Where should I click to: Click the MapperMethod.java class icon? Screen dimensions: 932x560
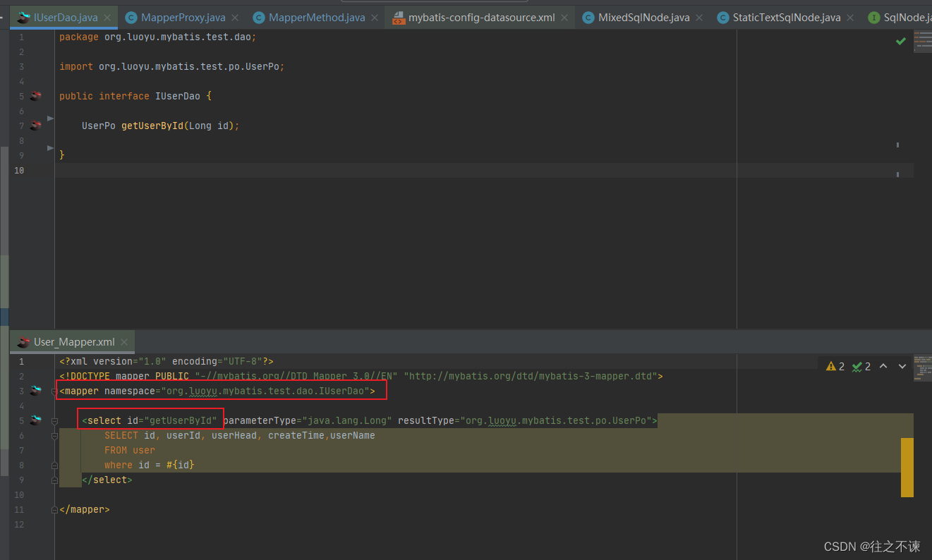click(259, 18)
